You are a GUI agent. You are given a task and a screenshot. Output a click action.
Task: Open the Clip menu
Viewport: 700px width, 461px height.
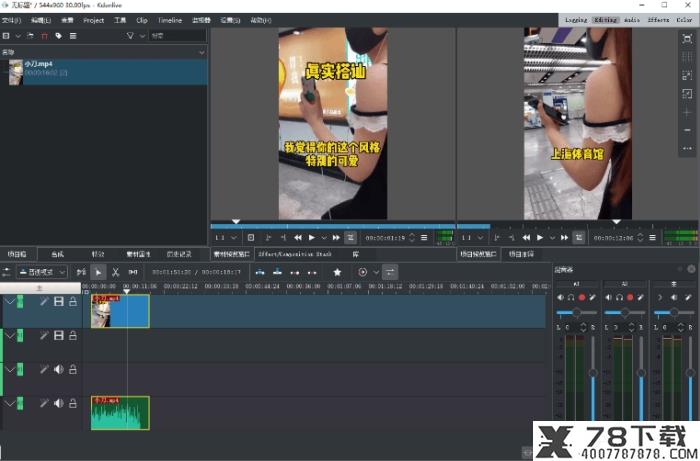[142, 20]
